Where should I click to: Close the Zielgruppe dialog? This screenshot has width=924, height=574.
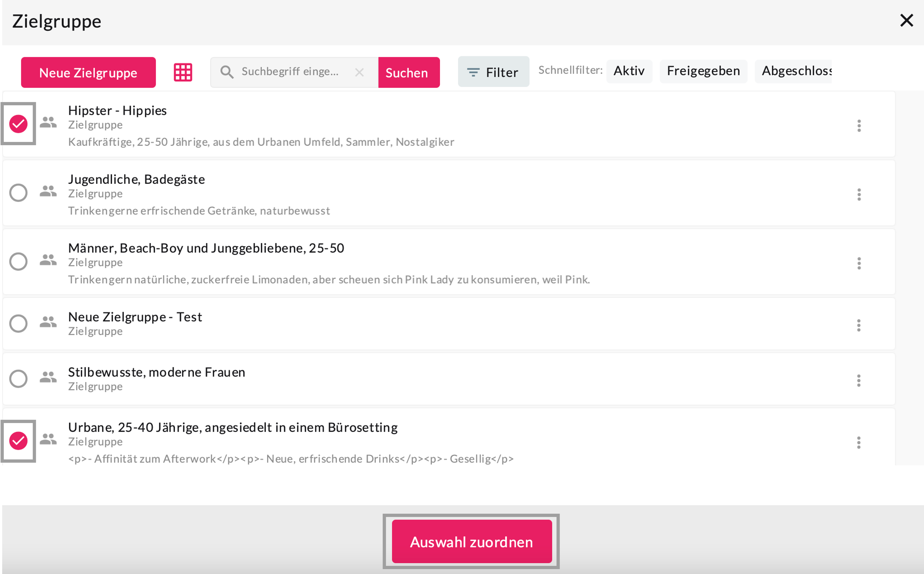pyautogui.click(x=906, y=20)
